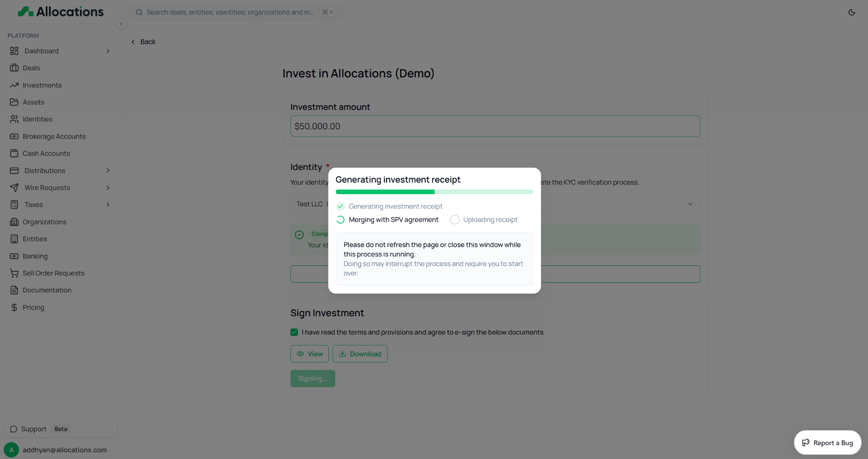Click the Deals briefcase icon
This screenshot has height=459, width=868.
[x=14, y=68]
